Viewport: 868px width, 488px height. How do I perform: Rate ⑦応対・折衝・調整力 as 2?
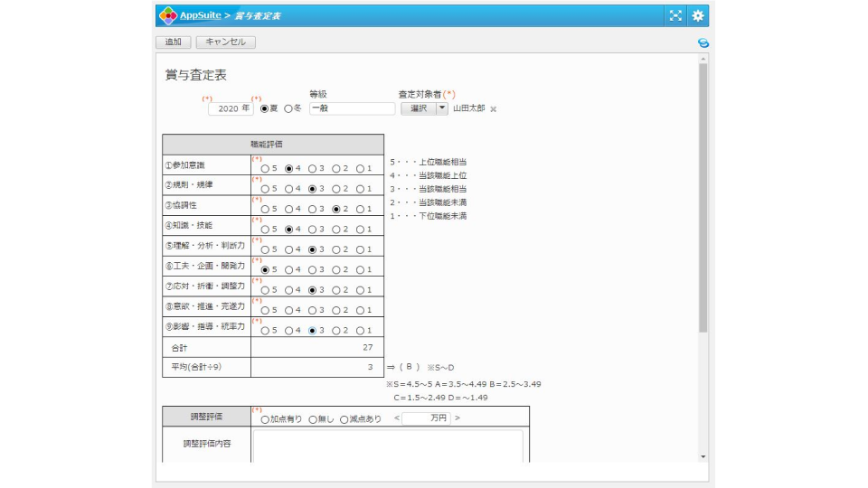click(x=336, y=290)
